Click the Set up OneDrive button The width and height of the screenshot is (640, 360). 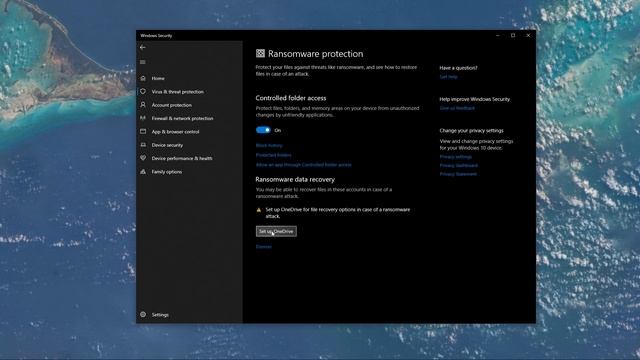point(276,231)
